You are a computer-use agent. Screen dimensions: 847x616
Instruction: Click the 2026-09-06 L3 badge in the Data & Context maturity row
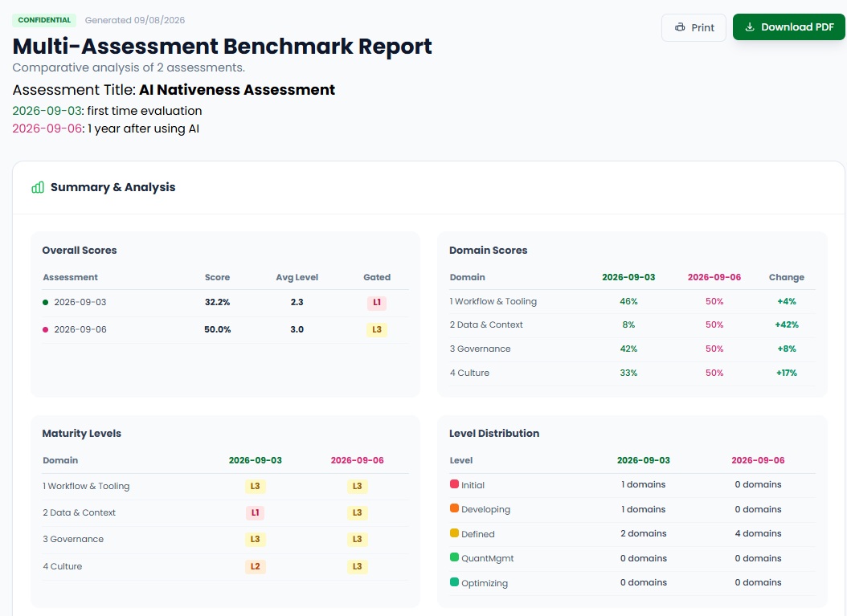[x=357, y=512]
